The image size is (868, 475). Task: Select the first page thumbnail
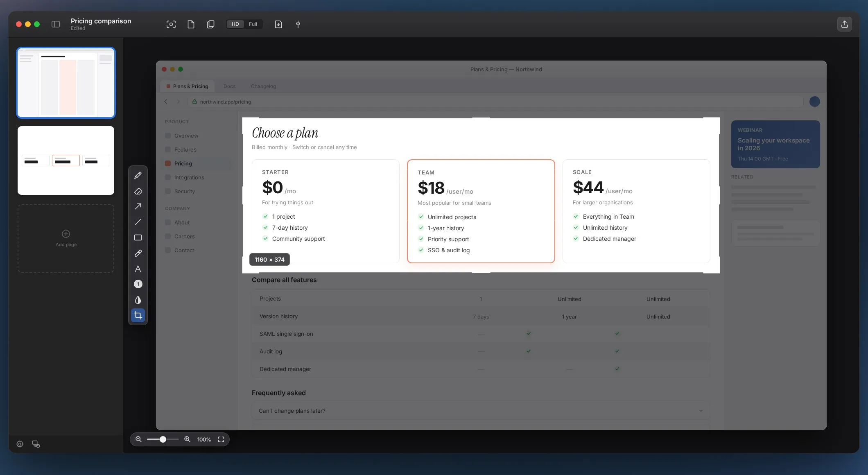(x=66, y=83)
